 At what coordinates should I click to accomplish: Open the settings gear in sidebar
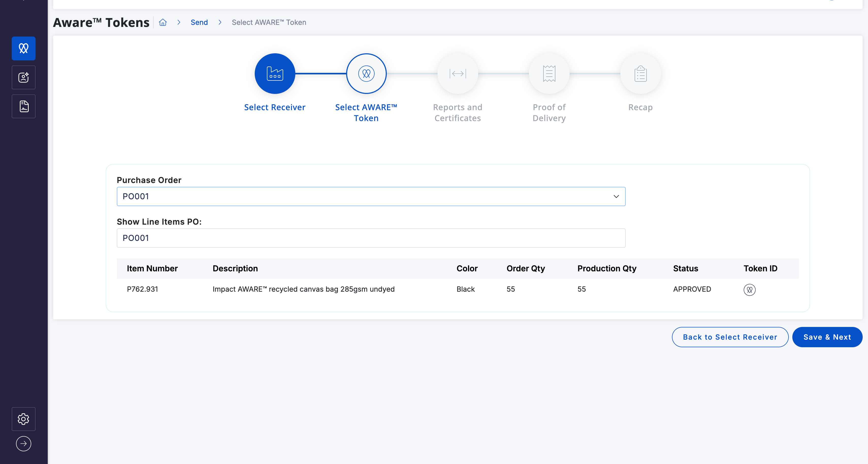24,419
